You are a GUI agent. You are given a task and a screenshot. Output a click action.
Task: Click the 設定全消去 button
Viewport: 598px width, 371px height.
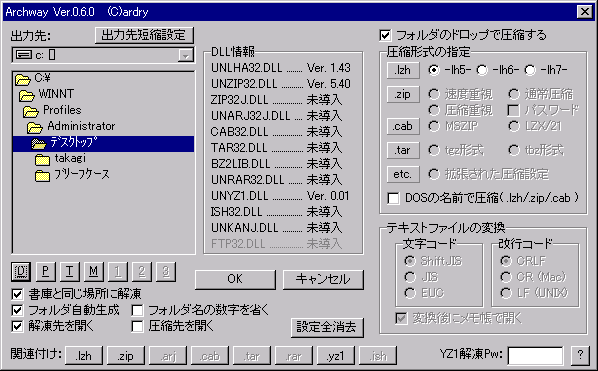[x=327, y=328]
